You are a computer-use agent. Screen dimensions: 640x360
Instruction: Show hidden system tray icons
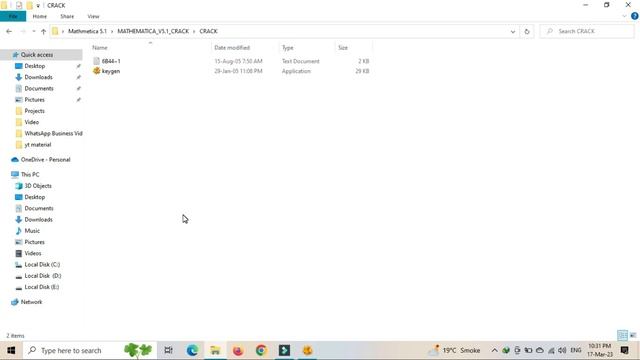[494, 350]
